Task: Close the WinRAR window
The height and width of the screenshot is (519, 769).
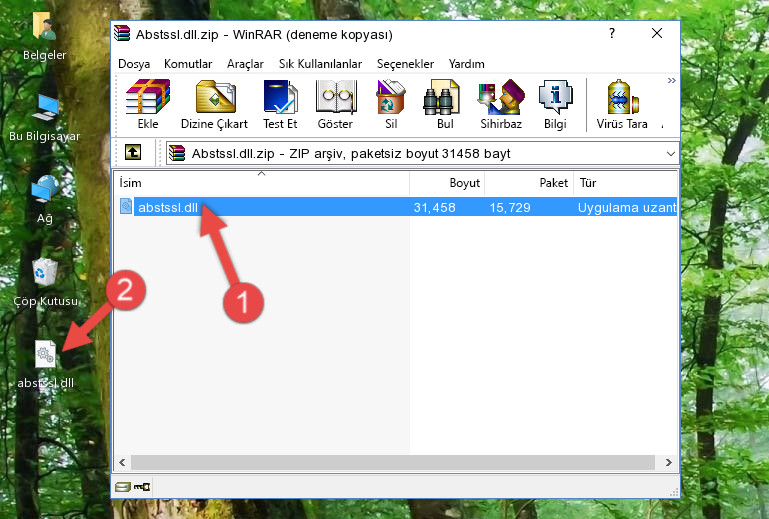Action: [x=657, y=33]
